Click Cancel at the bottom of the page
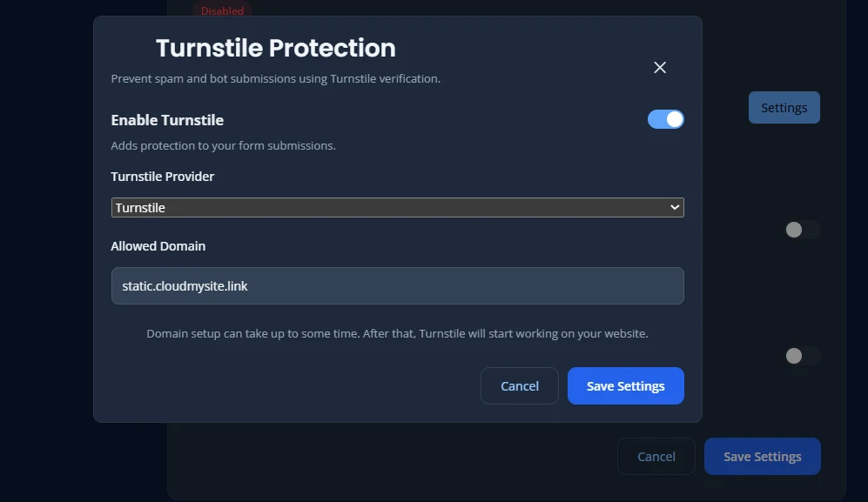The height and width of the screenshot is (502, 868). [656, 456]
